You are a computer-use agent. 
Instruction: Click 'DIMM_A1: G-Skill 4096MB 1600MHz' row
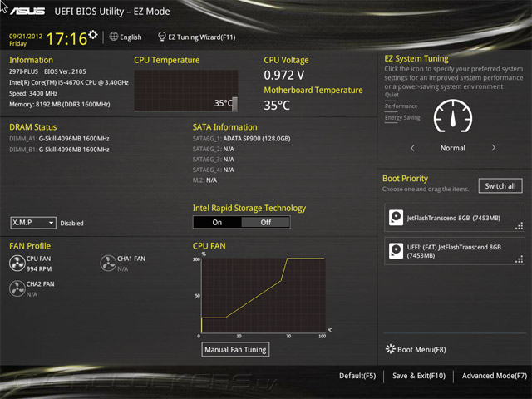[59, 139]
